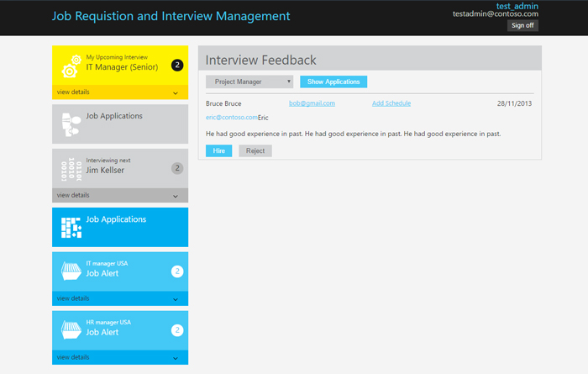
Task: Click the gray count badge on Jim Kellser tile
Action: pos(177,168)
